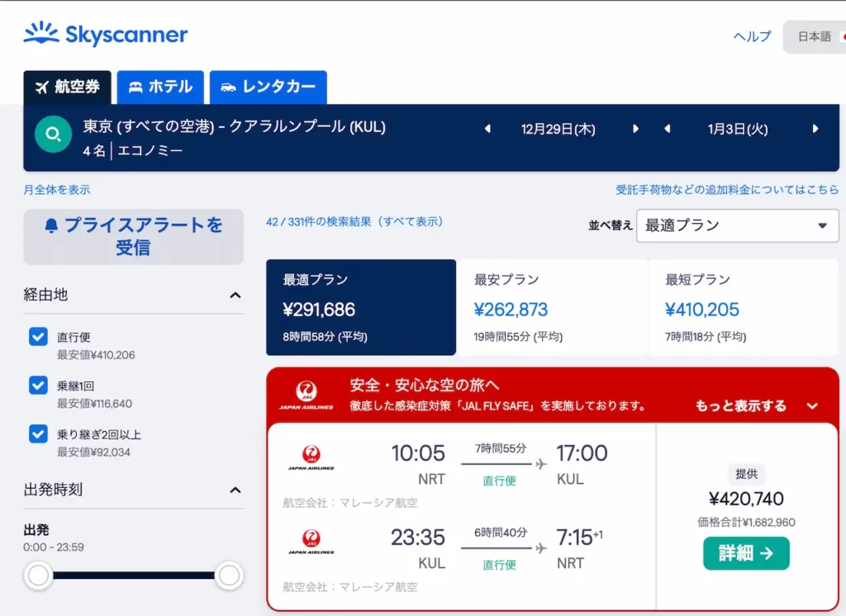Click 7時間55分 duration label
Viewport: 846px width, 616px height.
pyautogui.click(x=500, y=448)
